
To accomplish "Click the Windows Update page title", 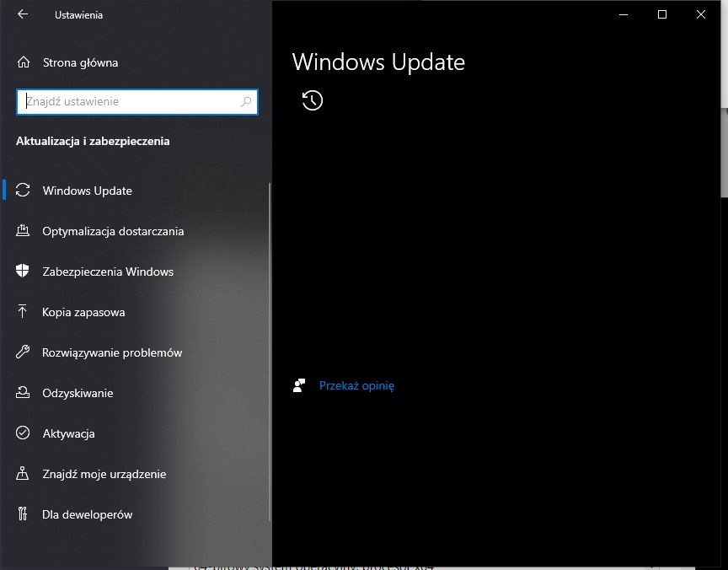I will (378, 62).
